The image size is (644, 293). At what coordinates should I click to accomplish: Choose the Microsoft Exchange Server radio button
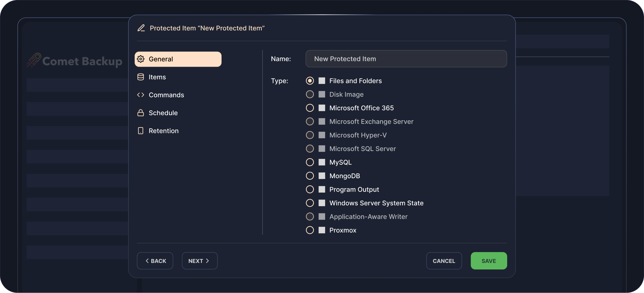point(310,121)
